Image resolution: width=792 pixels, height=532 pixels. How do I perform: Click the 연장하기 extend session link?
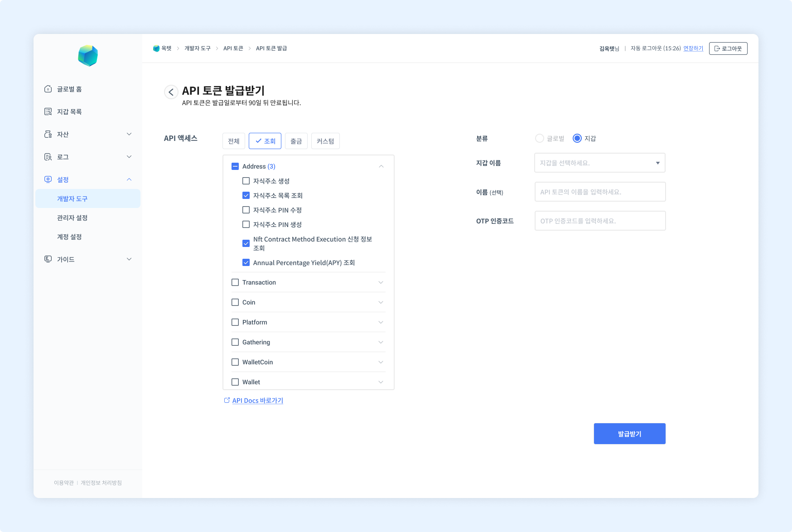click(693, 48)
